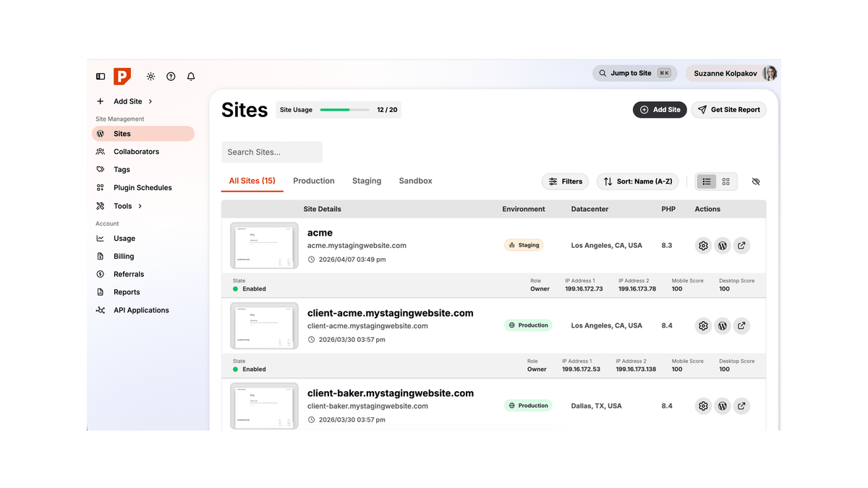Collapse the sidebar panel icon

click(x=101, y=76)
